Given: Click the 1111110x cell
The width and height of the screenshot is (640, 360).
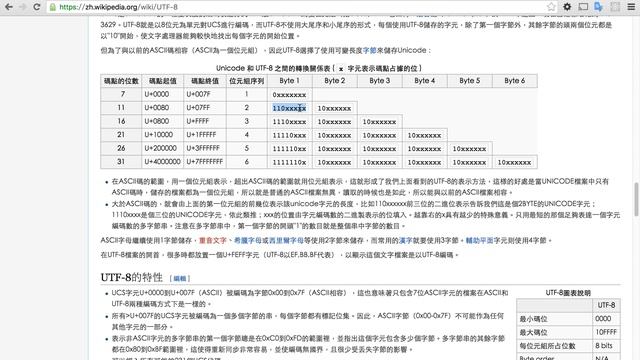Looking at the screenshot, I should pyautogui.click(x=289, y=162).
